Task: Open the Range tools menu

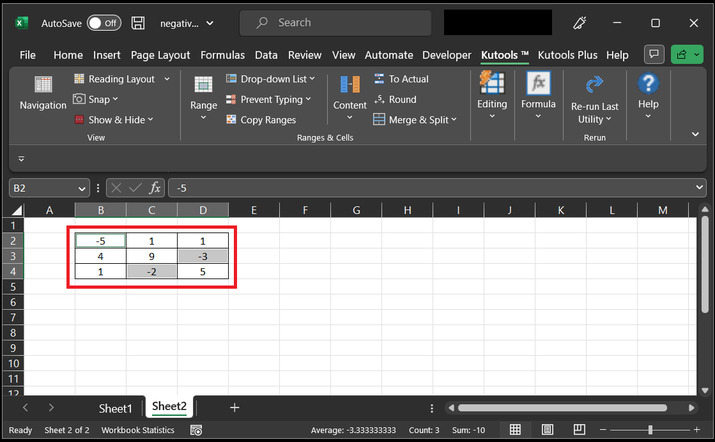Action: click(203, 98)
